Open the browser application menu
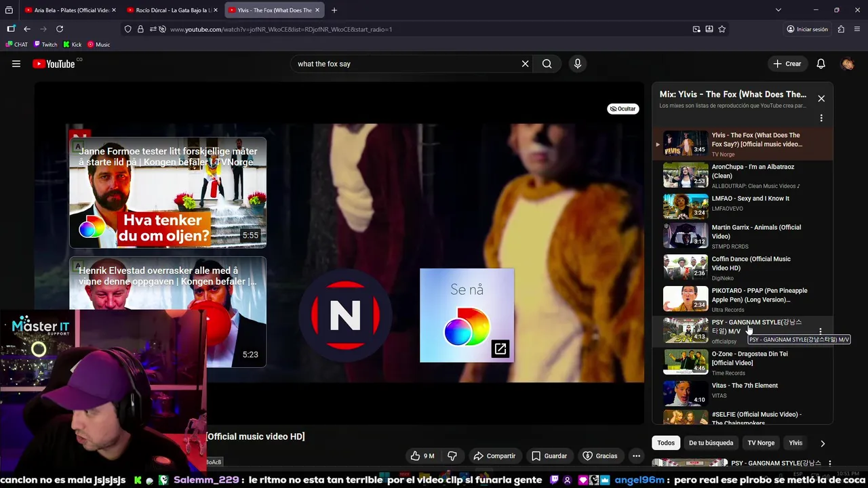868x488 pixels. click(858, 29)
